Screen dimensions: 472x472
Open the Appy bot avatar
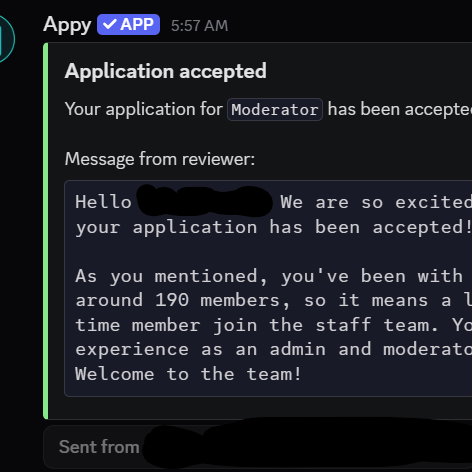click(x=5, y=38)
